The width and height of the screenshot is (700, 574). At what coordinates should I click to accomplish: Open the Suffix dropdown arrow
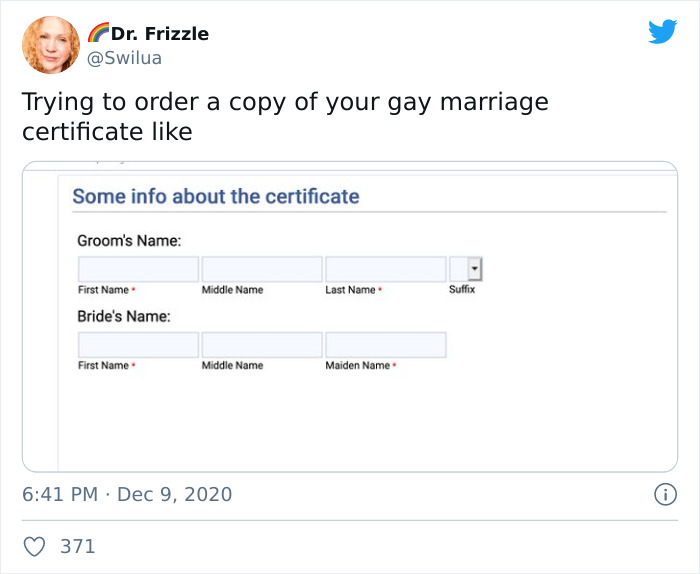475,269
